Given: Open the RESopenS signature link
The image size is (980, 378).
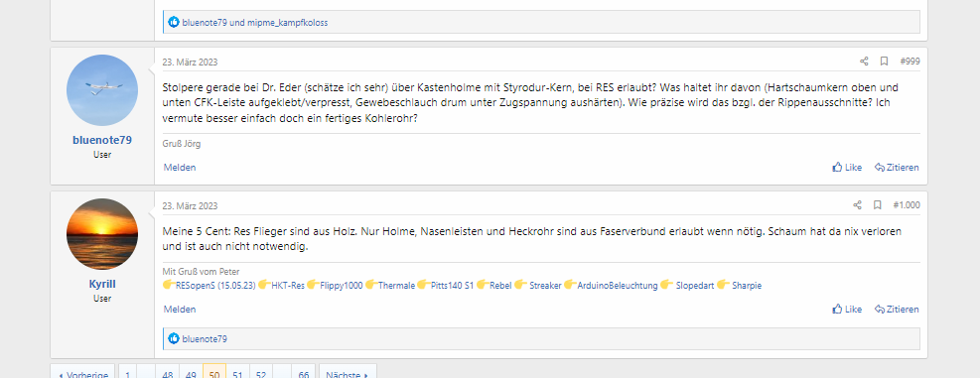Looking at the screenshot, I should tap(215, 286).
